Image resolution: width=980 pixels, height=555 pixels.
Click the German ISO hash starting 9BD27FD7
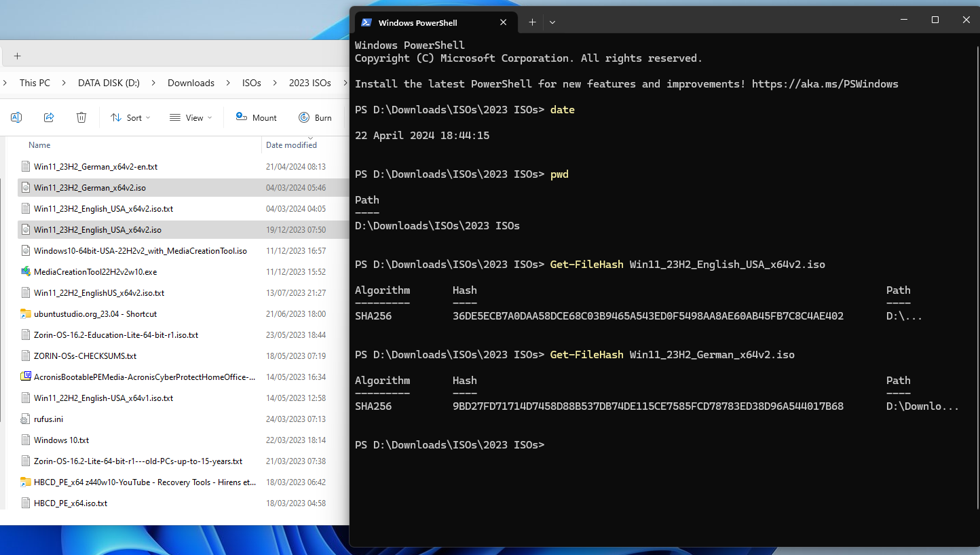pos(648,406)
